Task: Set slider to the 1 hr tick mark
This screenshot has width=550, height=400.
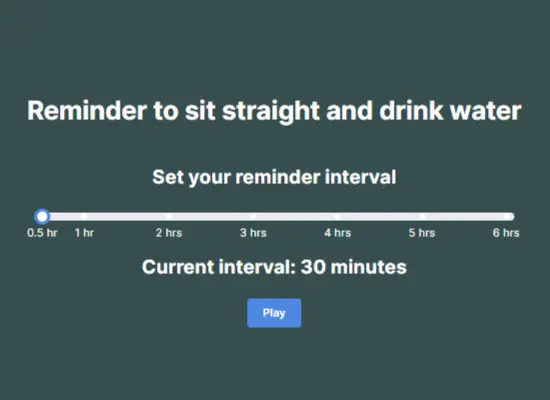Action: coord(84,216)
